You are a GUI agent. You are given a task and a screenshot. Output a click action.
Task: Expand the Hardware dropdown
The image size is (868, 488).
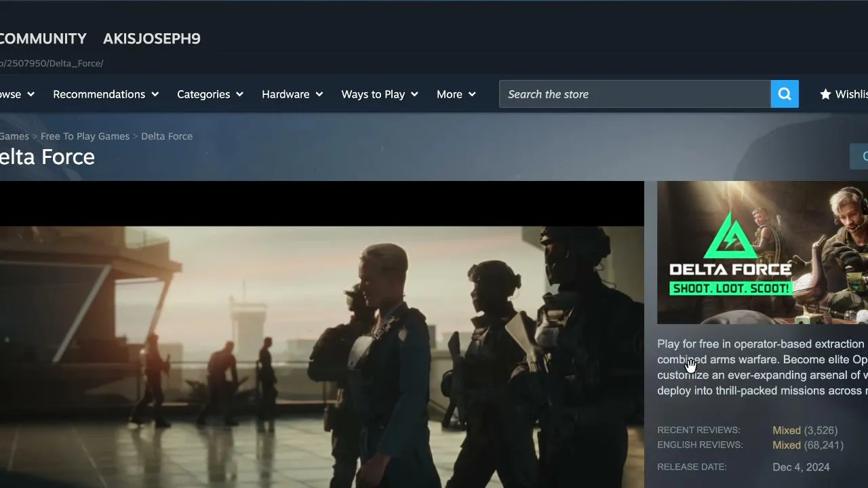click(x=292, y=94)
